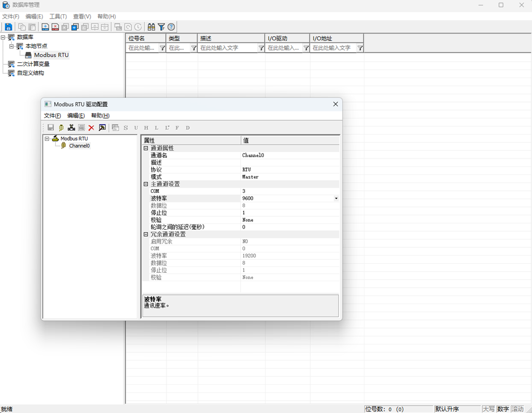Open the 查看(V) menu
This screenshot has height=413, width=532.
(82, 16)
